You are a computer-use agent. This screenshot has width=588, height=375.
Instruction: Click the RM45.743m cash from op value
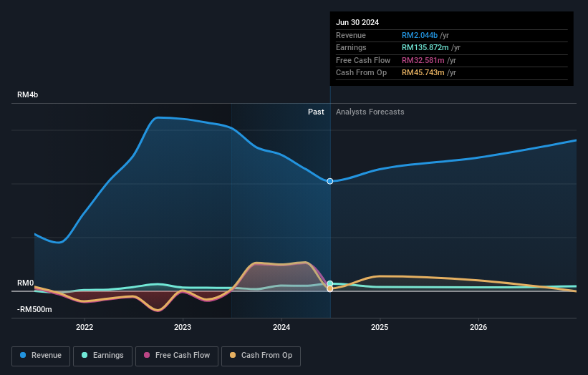coord(423,73)
